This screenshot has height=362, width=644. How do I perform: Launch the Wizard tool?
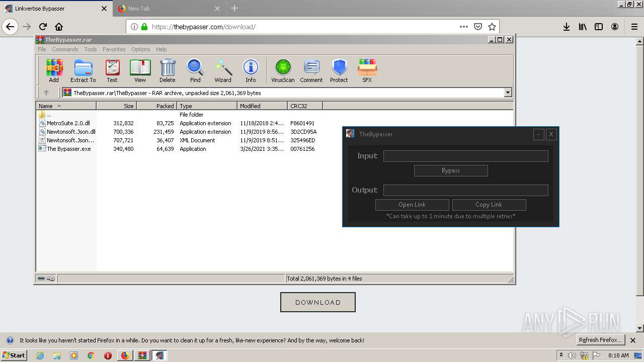(223, 70)
